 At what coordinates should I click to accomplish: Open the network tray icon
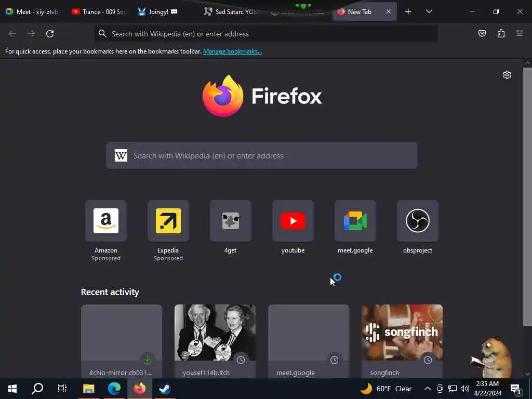tap(453, 389)
